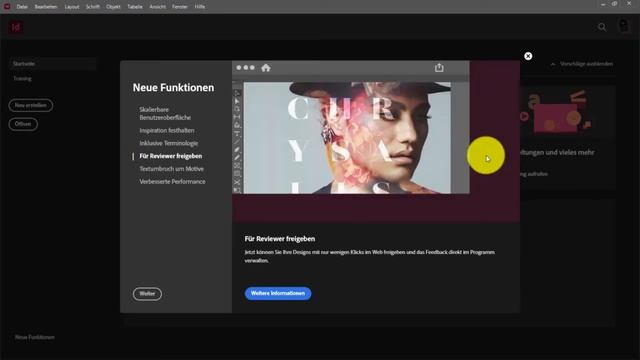640x360 pixels.
Task: Click the 'Neue Funktionen' dialog heading
Action: click(173, 87)
